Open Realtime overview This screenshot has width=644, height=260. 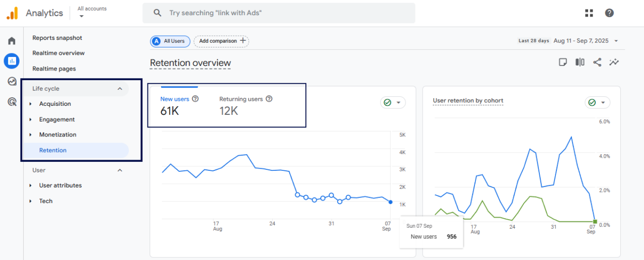(58, 53)
